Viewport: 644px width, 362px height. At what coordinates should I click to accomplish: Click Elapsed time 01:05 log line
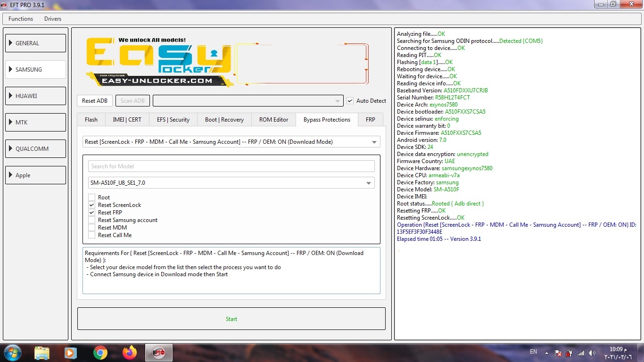439,239
